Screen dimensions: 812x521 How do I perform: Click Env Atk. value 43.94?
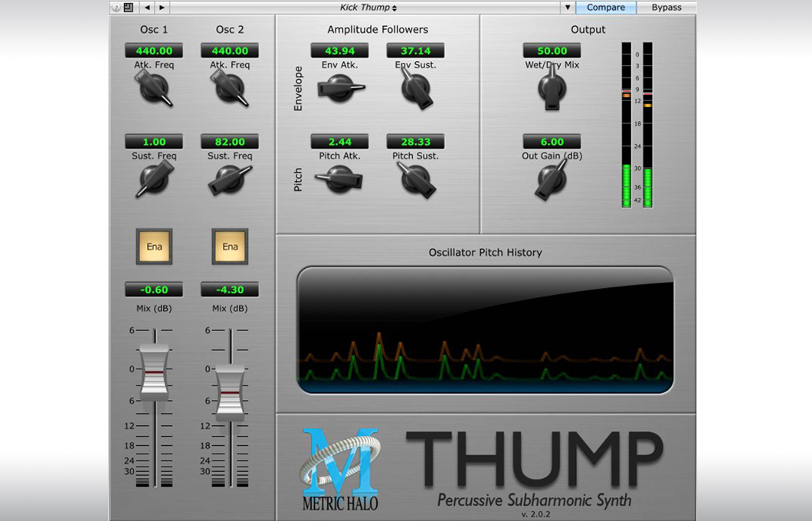pos(339,51)
